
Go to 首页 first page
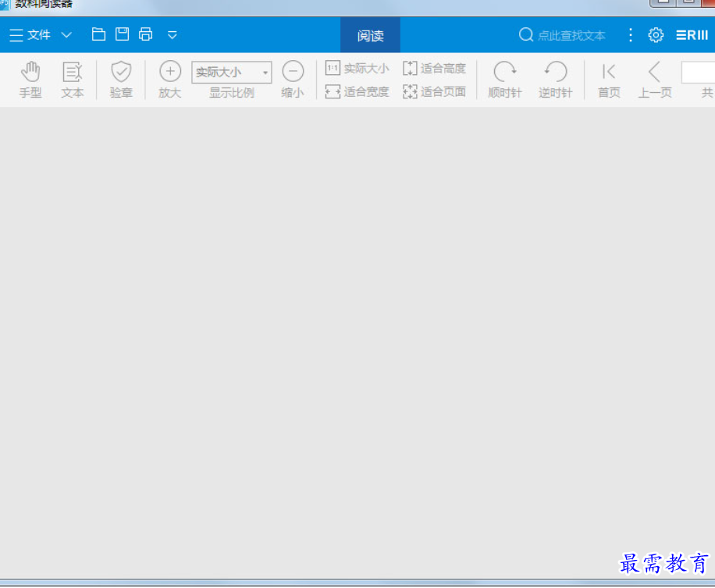pos(609,80)
